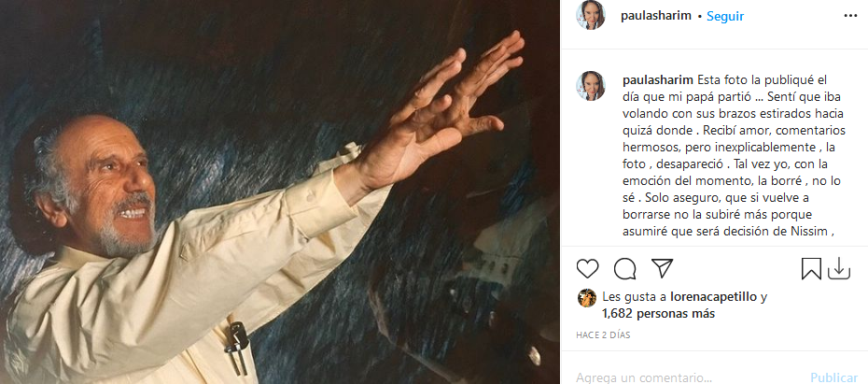Click the header profile avatar of paulasharim

pyautogui.click(x=591, y=16)
